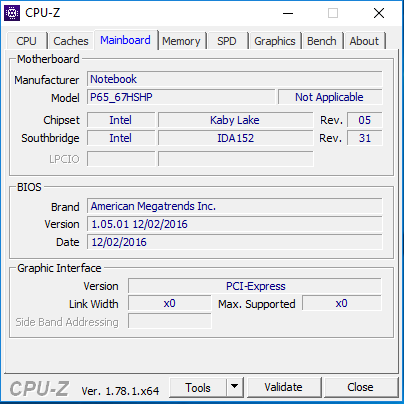The image size is (404, 404).
Task: Select the Mainboard tab
Action: pyautogui.click(x=125, y=40)
